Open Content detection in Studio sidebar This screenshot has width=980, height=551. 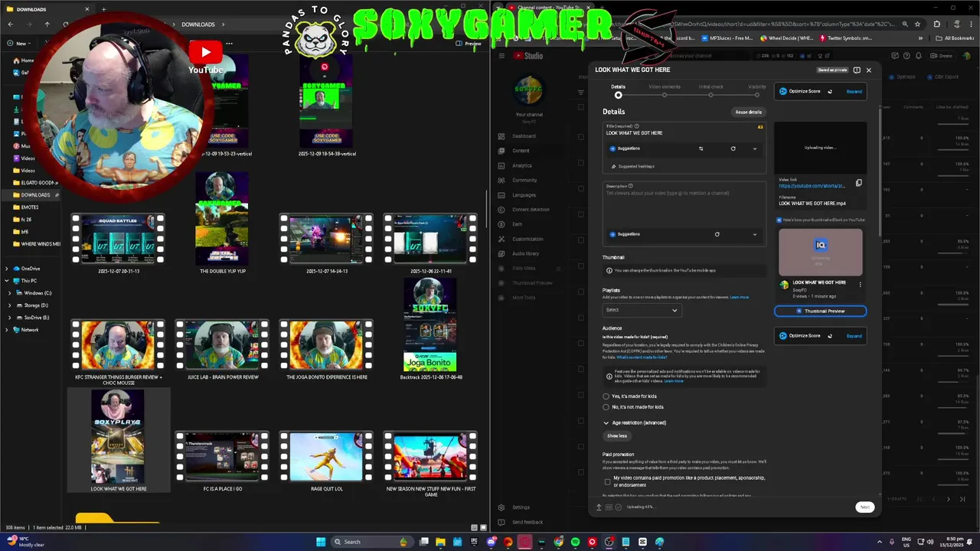click(531, 210)
